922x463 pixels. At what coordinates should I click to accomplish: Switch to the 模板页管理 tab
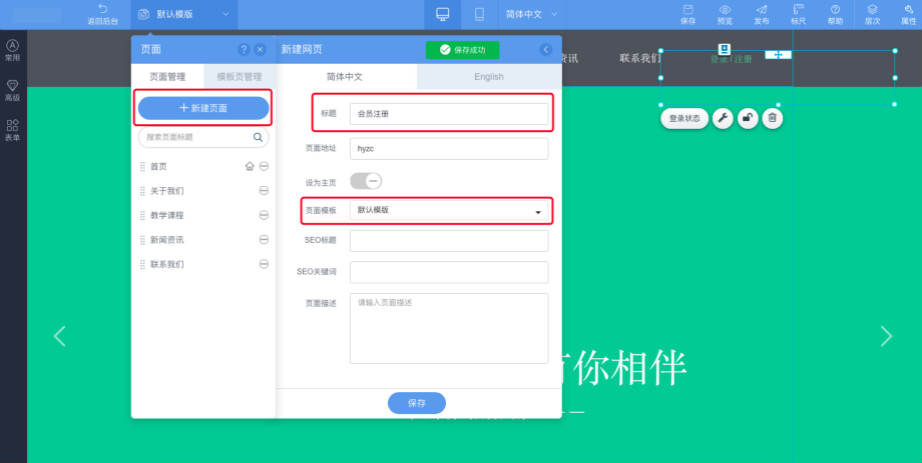pos(239,76)
